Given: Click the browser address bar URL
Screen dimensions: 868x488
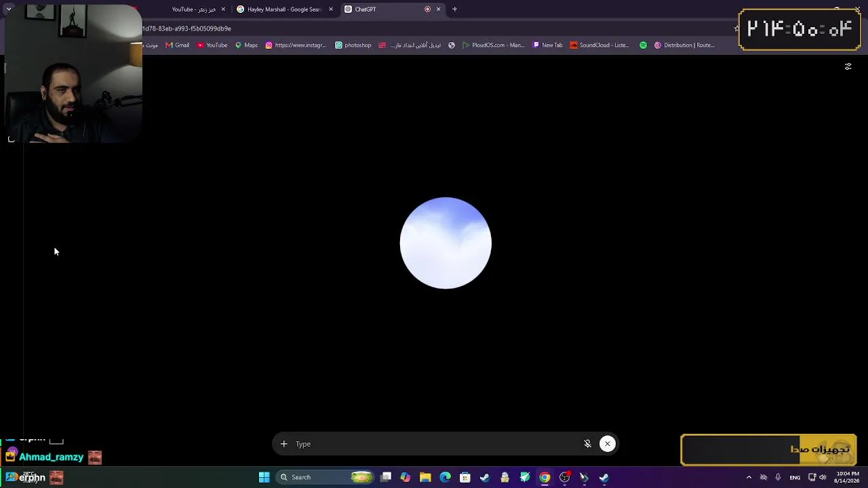Looking at the screenshot, I should pos(186,28).
